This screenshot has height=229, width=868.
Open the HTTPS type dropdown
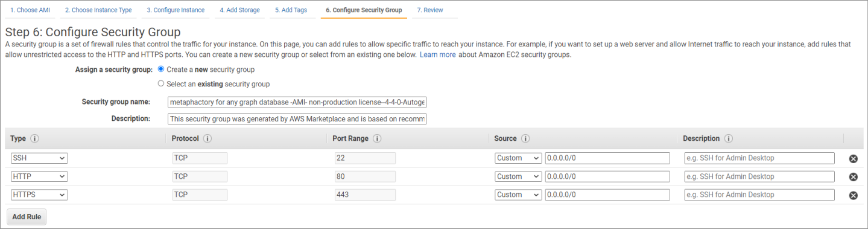pos(39,195)
